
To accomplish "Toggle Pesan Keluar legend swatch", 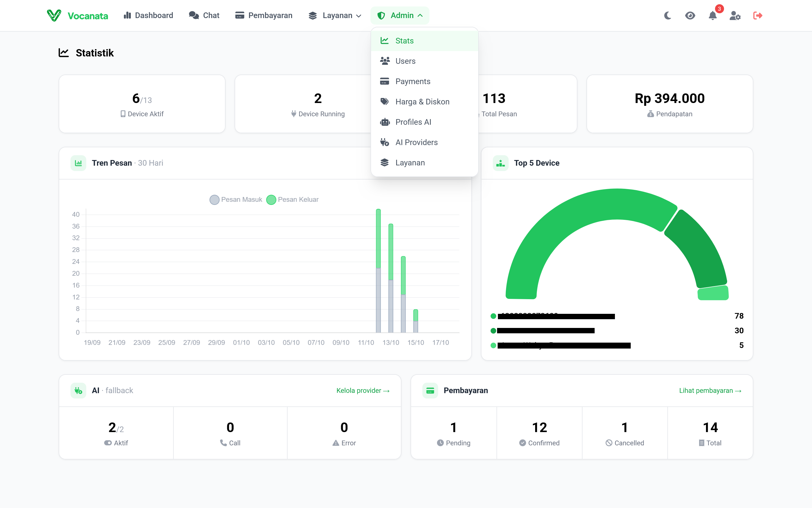I will click(x=271, y=200).
